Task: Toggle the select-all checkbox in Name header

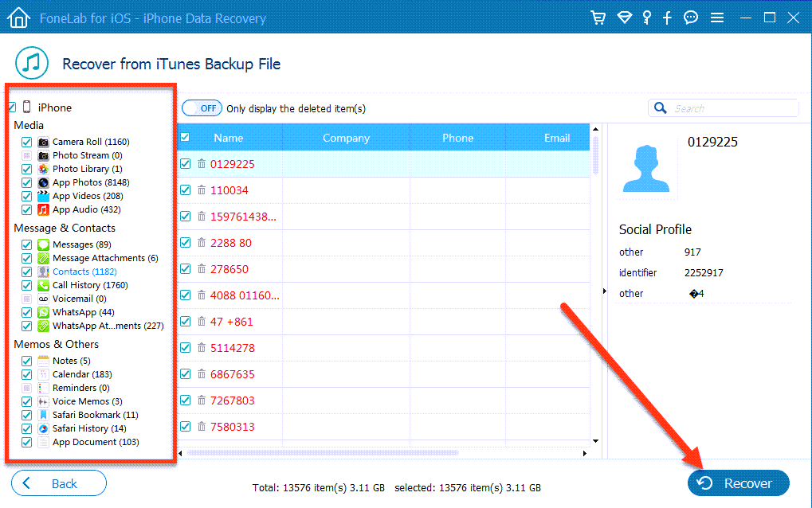Action: pos(185,138)
